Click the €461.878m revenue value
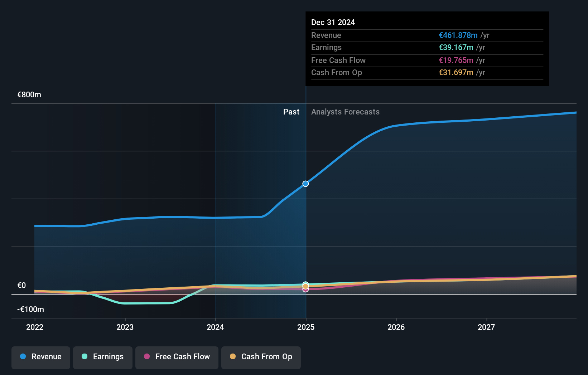588x375 pixels. tap(458, 35)
